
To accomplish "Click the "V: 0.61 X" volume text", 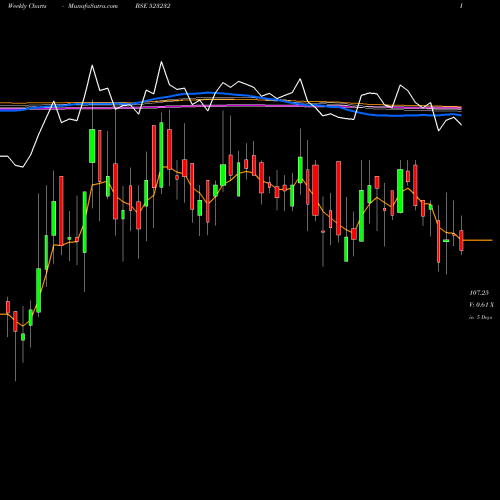I will coord(481,305).
